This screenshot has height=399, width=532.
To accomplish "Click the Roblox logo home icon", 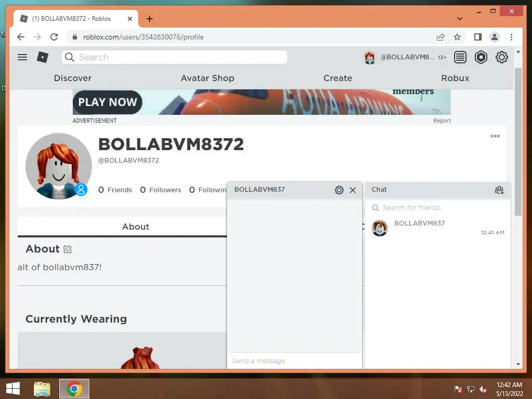I will point(43,57).
